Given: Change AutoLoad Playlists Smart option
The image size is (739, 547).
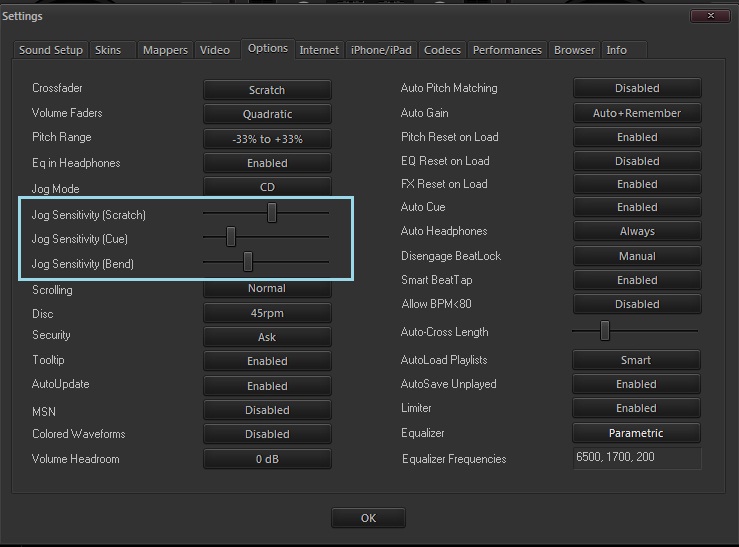Looking at the screenshot, I should (636, 360).
